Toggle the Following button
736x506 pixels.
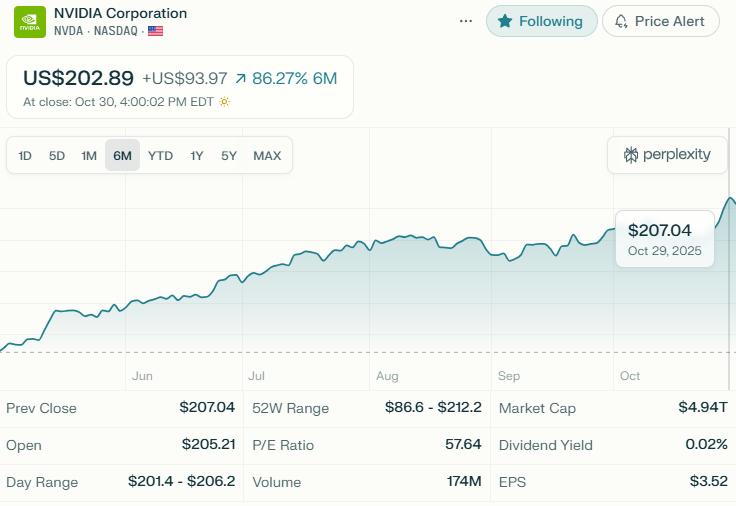(x=541, y=21)
